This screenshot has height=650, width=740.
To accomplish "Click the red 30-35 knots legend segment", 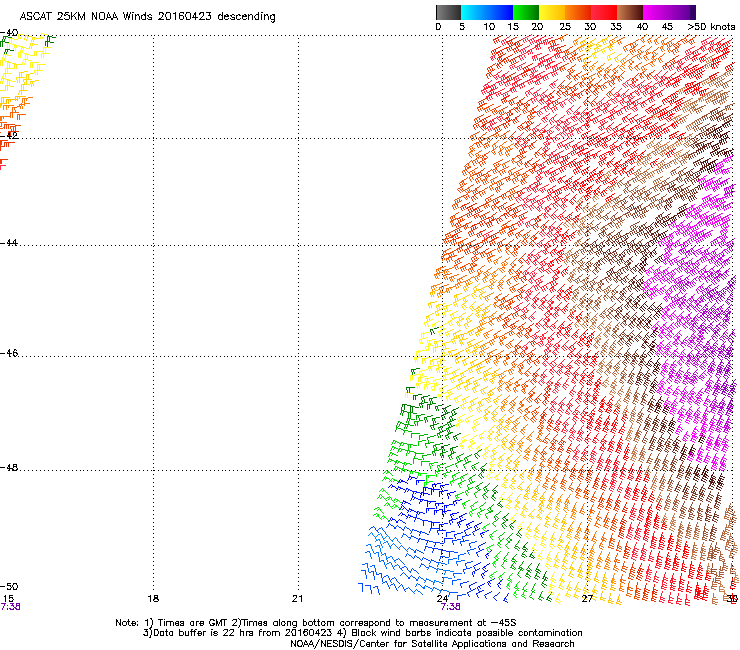I will [x=604, y=12].
